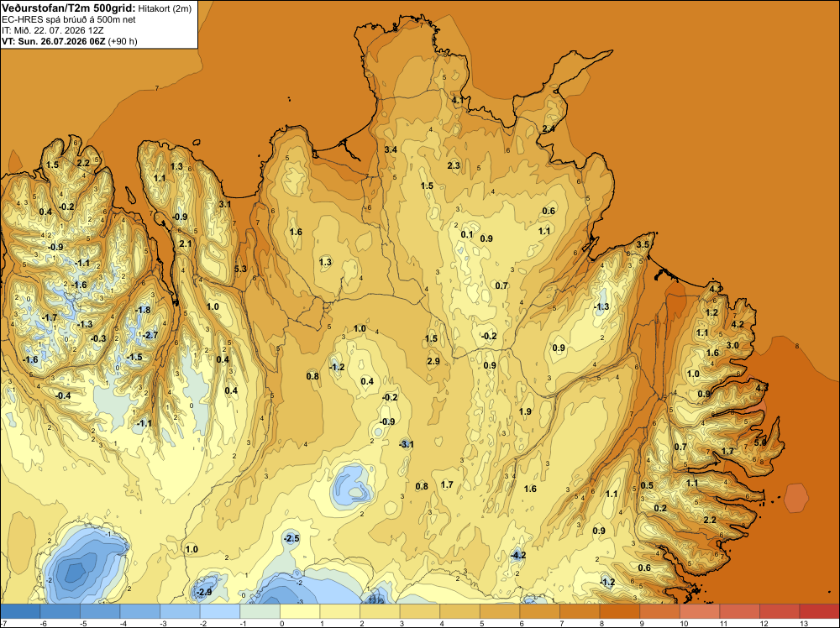Select the 5.0 temperature value near the east coast
The height and width of the screenshot is (628, 840).
(760, 442)
